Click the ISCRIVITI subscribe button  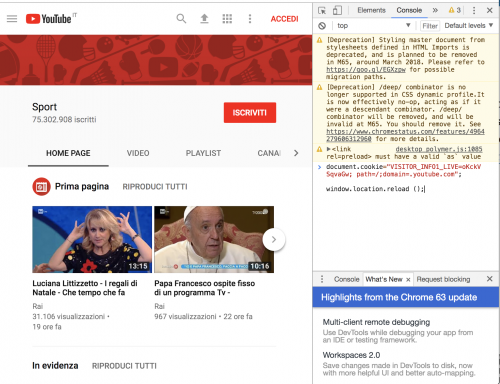coord(250,113)
